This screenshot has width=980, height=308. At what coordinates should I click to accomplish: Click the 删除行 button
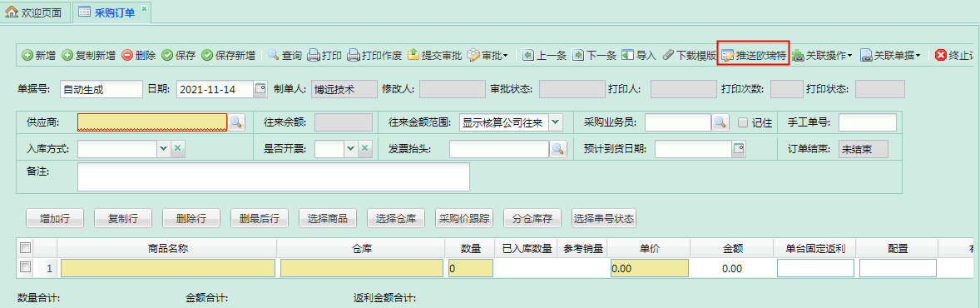(191, 218)
